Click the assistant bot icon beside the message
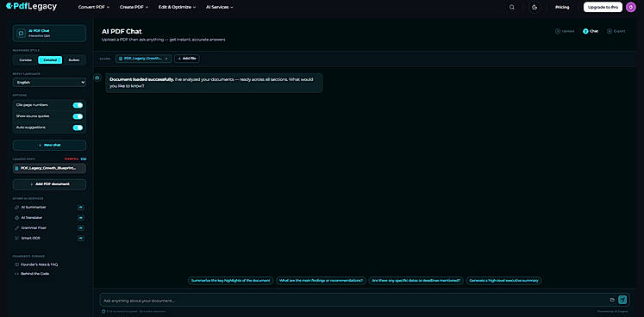The width and height of the screenshot is (644, 317). (x=97, y=78)
